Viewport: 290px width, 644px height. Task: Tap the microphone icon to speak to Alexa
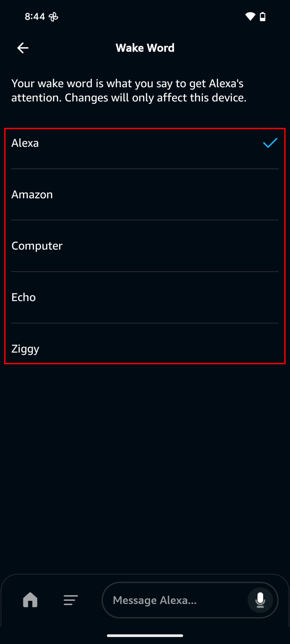[x=260, y=600]
